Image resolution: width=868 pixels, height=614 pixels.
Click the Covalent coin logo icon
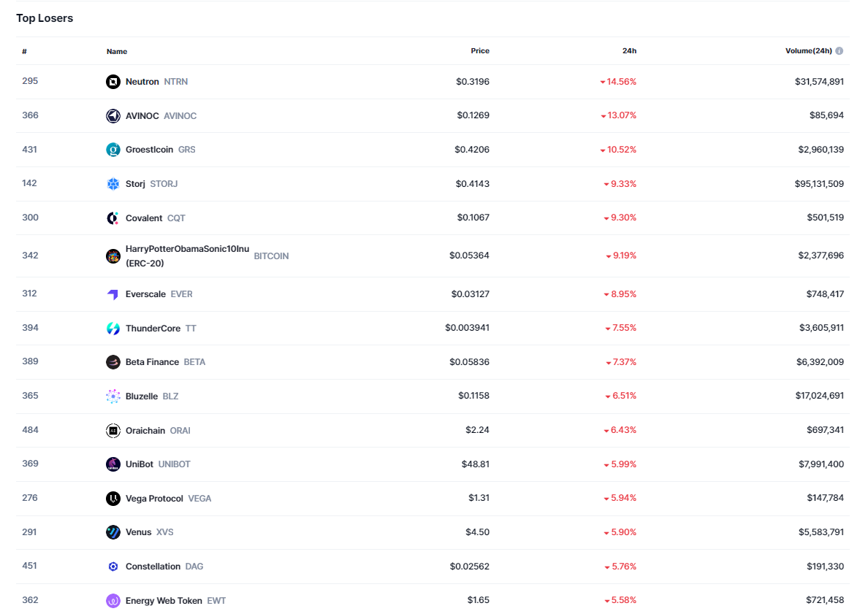click(x=113, y=218)
